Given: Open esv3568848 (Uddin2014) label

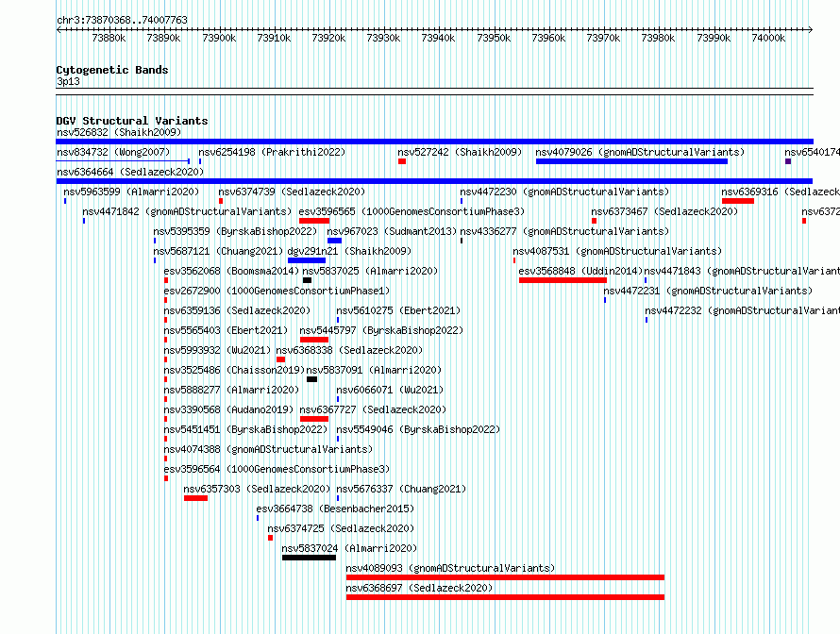Looking at the screenshot, I should click(x=580, y=271).
